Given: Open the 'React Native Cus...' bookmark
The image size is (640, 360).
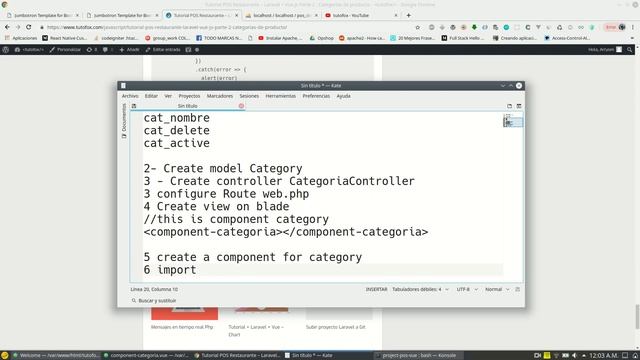Looking at the screenshot, I should [64, 38].
